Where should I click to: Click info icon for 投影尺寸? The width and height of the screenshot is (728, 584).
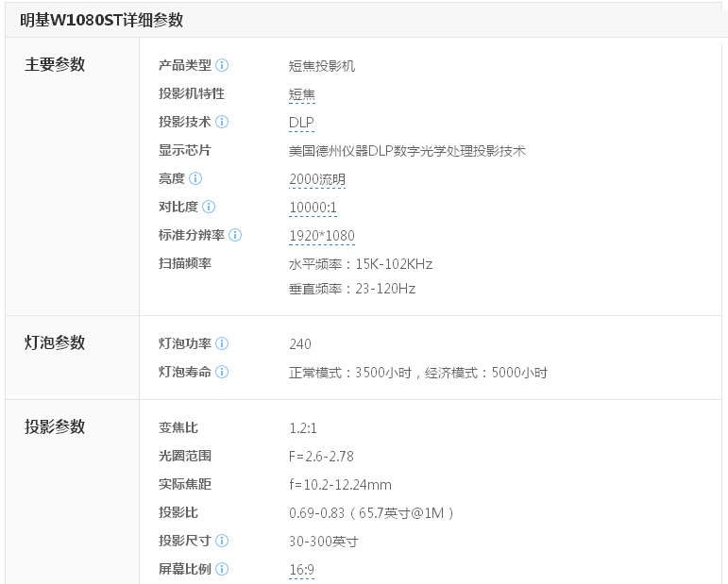pyautogui.click(x=222, y=541)
